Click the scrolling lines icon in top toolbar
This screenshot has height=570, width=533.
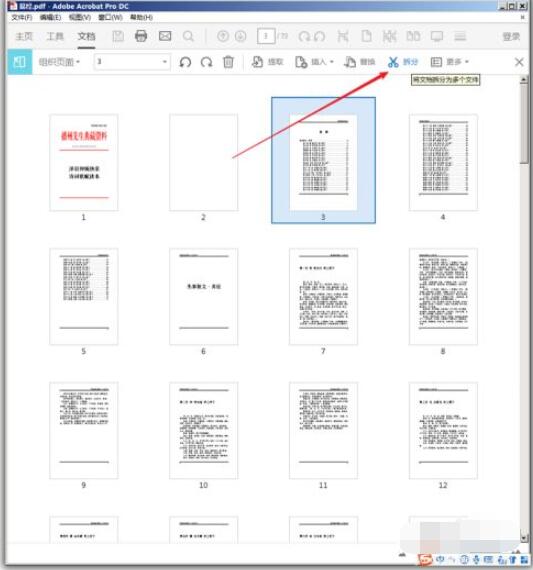coord(460,36)
